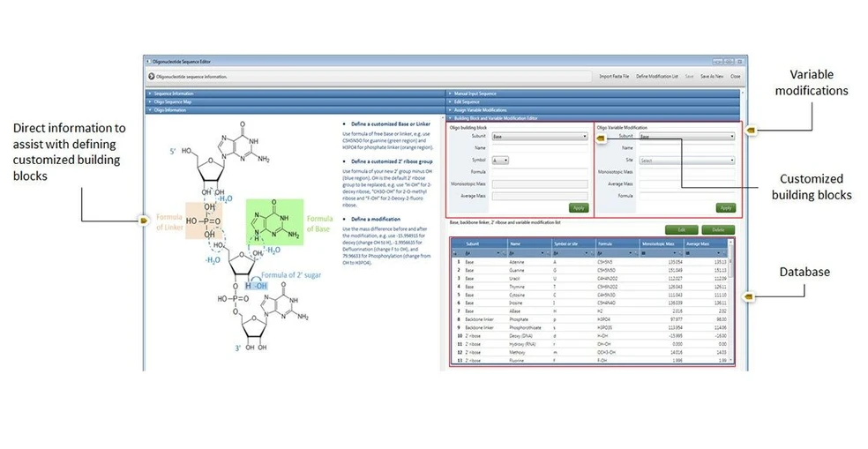Click Name filter operator icon

[512, 253]
